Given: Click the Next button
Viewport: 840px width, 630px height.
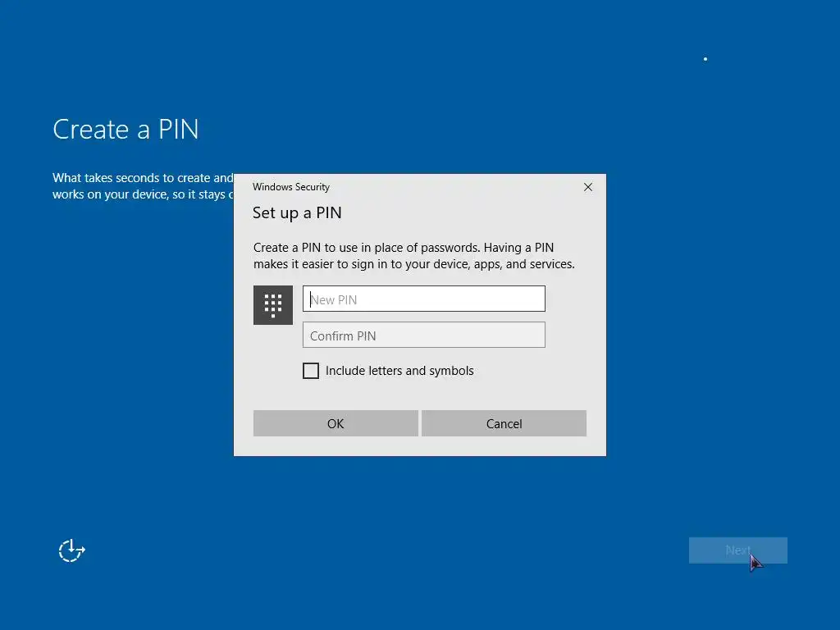Looking at the screenshot, I should (737, 550).
